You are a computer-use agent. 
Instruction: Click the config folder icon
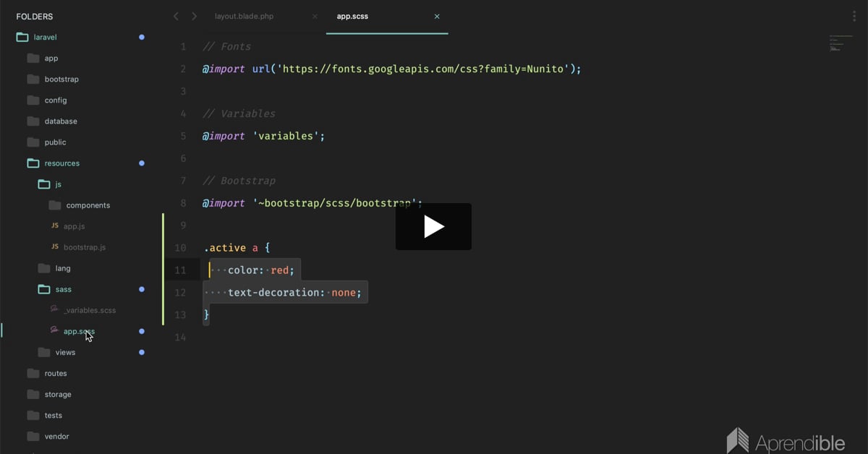point(33,100)
